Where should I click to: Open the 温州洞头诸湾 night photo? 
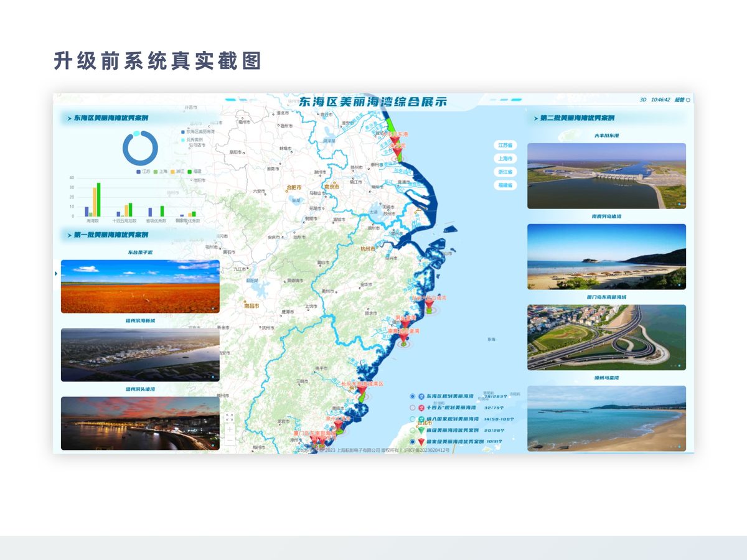click(x=140, y=423)
